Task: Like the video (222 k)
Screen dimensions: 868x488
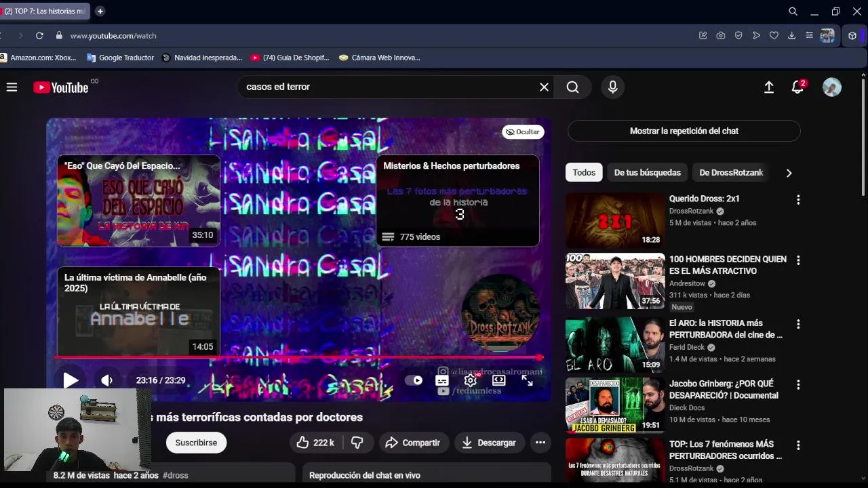Action: pyautogui.click(x=315, y=443)
